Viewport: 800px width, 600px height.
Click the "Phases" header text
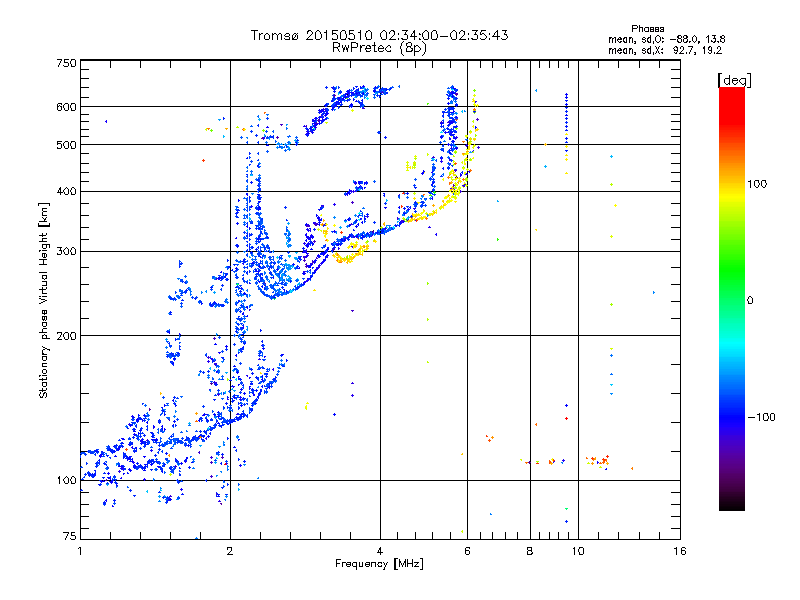click(647, 29)
